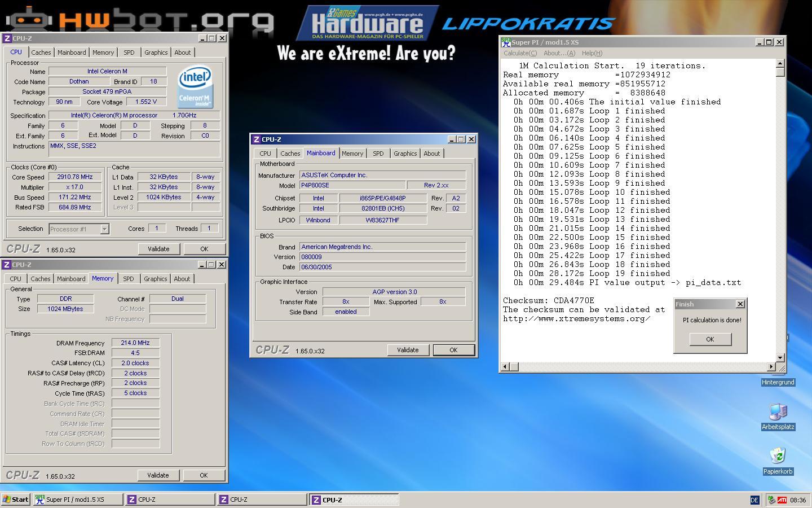Image resolution: width=812 pixels, height=508 pixels.
Task: Open the Arbeitsplatz desktop icon
Action: [778, 417]
